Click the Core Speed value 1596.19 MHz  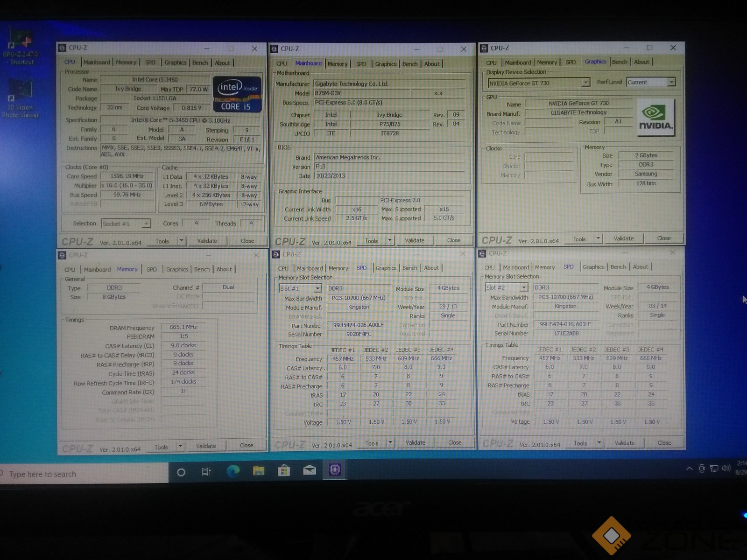pyautogui.click(x=127, y=176)
